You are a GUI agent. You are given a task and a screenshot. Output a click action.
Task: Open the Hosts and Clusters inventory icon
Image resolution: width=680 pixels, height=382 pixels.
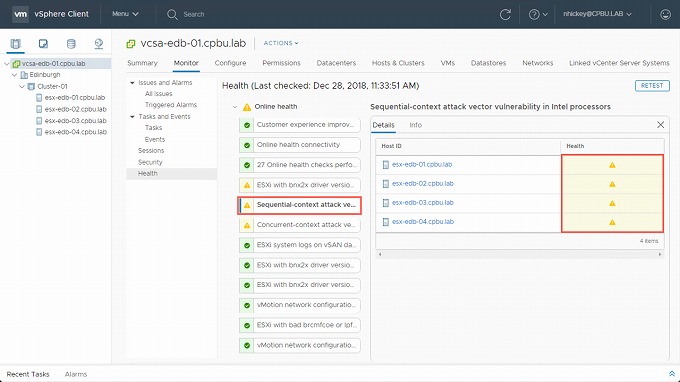(x=15, y=44)
